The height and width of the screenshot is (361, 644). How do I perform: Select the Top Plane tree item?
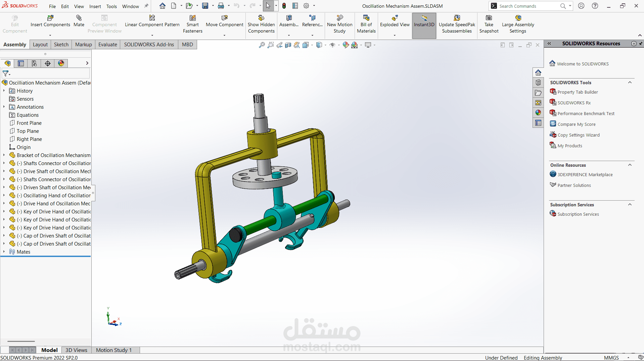28,131
